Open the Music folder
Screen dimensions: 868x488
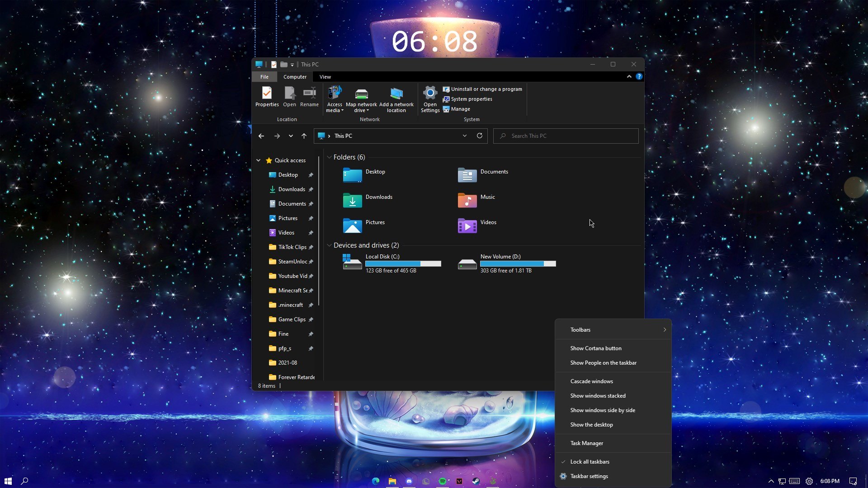point(467,200)
